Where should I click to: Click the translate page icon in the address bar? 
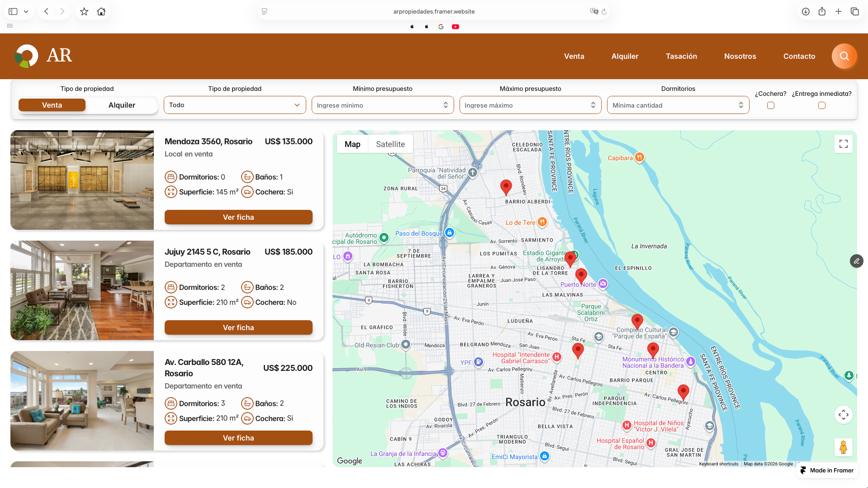(594, 11)
